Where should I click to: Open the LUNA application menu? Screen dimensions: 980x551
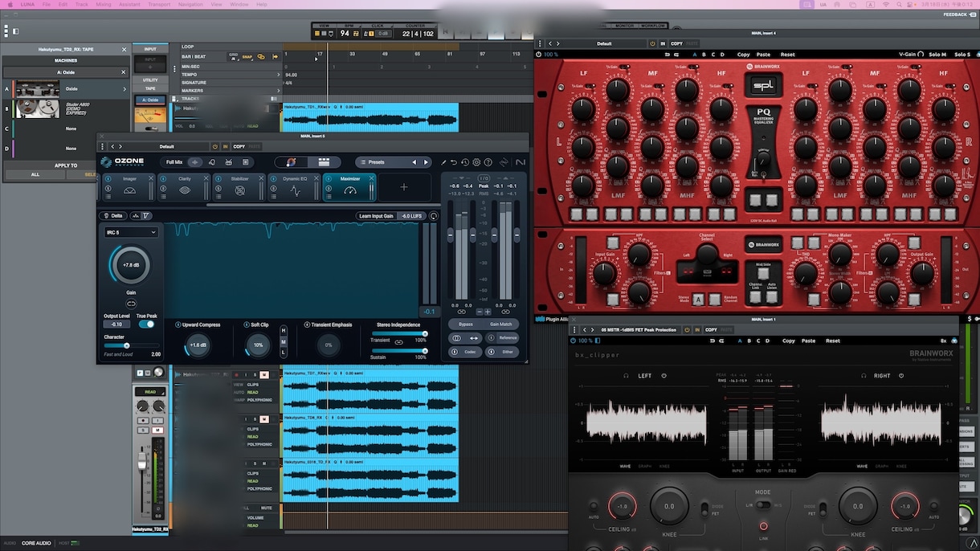(27, 4)
